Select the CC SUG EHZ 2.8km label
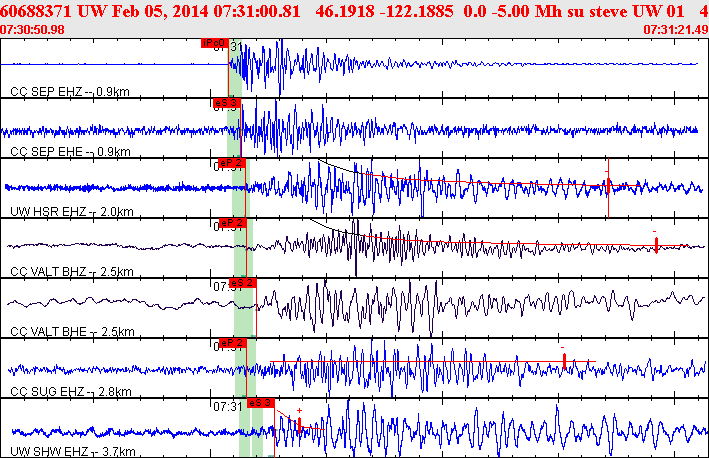The image size is (709, 458). [x=70, y=392]
